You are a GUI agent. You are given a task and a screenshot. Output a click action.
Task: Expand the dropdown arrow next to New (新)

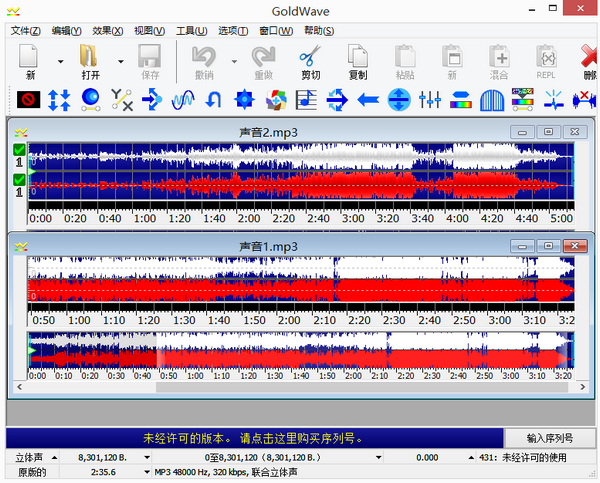60,61
